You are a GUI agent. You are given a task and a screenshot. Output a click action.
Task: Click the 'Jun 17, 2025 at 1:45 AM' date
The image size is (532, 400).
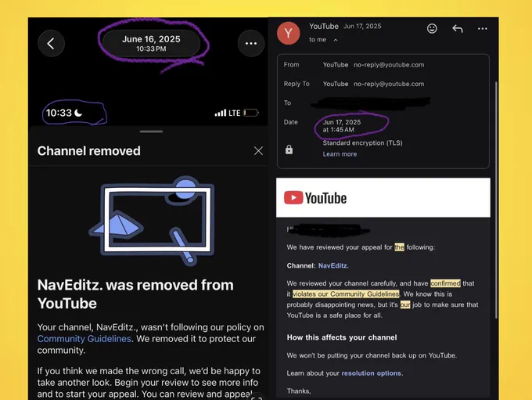coord(342,126)
